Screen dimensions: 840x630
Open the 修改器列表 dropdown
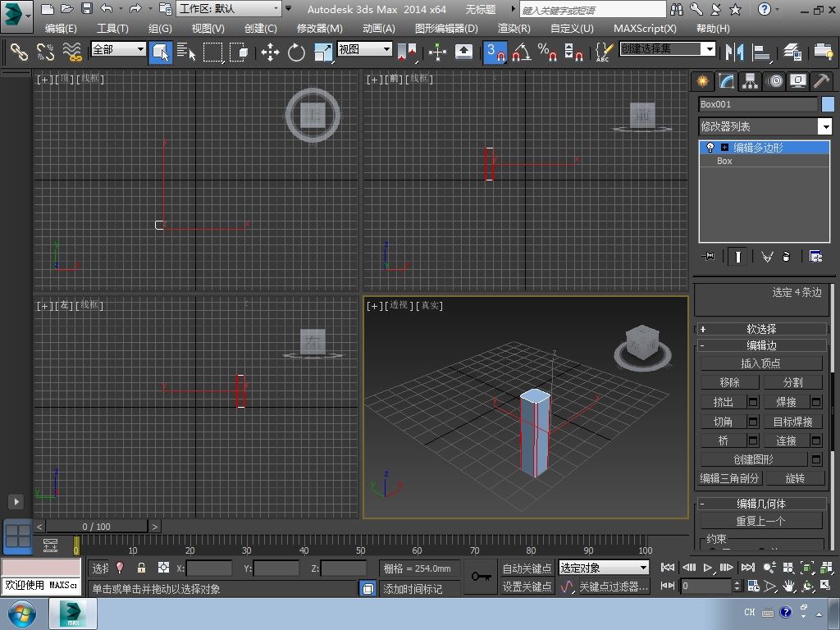point(765,126)
